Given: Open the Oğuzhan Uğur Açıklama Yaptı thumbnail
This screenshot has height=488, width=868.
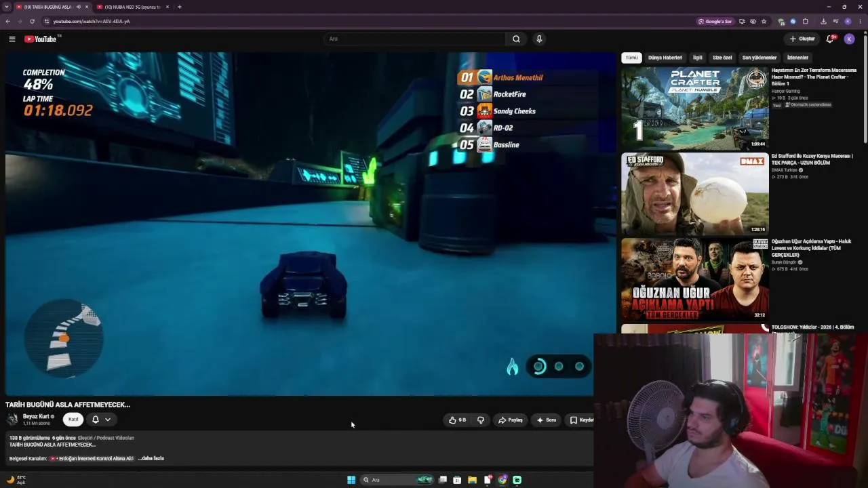Looking at the screenshot, I should click(x=695, y=279).
